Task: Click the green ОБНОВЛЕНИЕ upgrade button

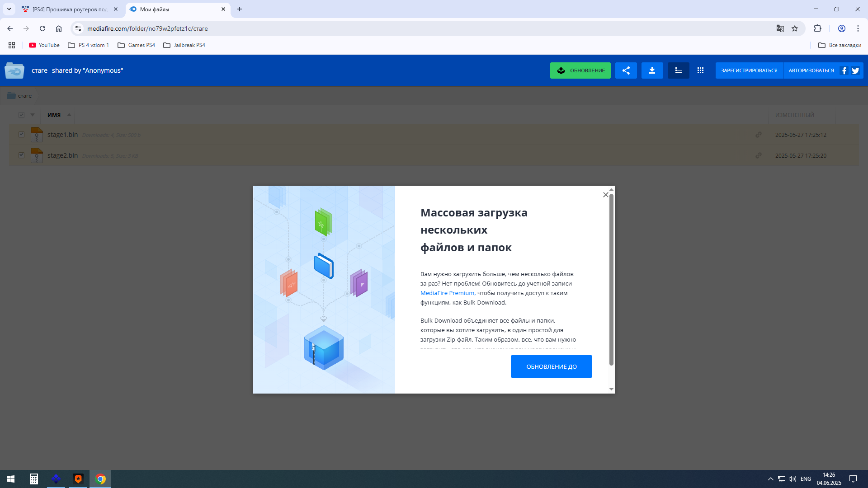Action: point(580,70)
